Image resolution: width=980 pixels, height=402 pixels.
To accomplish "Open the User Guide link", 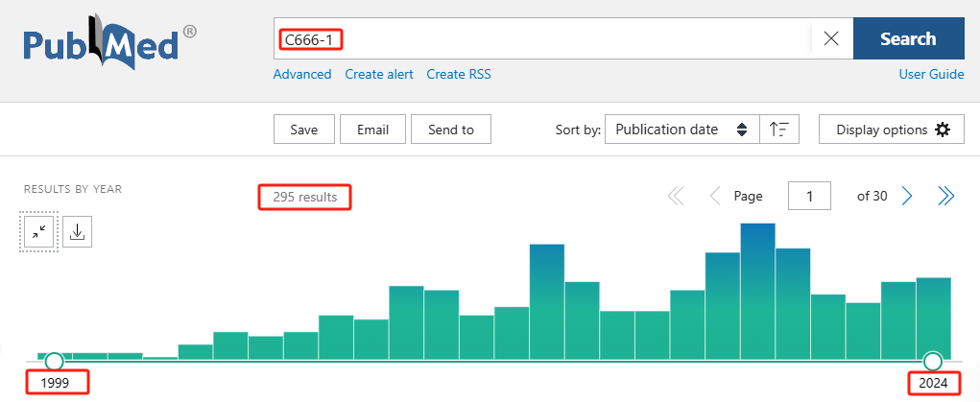I will pos(931,75).
